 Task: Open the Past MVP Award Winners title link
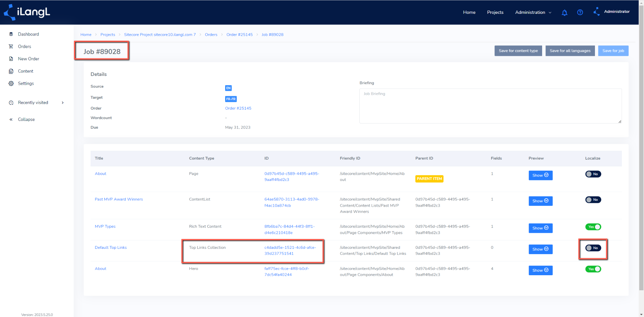pos(119,199)
